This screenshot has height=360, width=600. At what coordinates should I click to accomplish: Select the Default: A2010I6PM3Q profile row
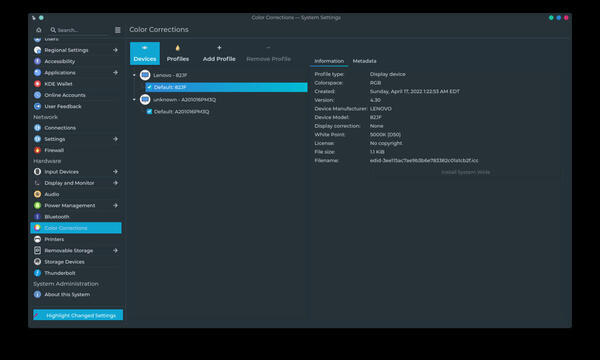coord(226,112)
